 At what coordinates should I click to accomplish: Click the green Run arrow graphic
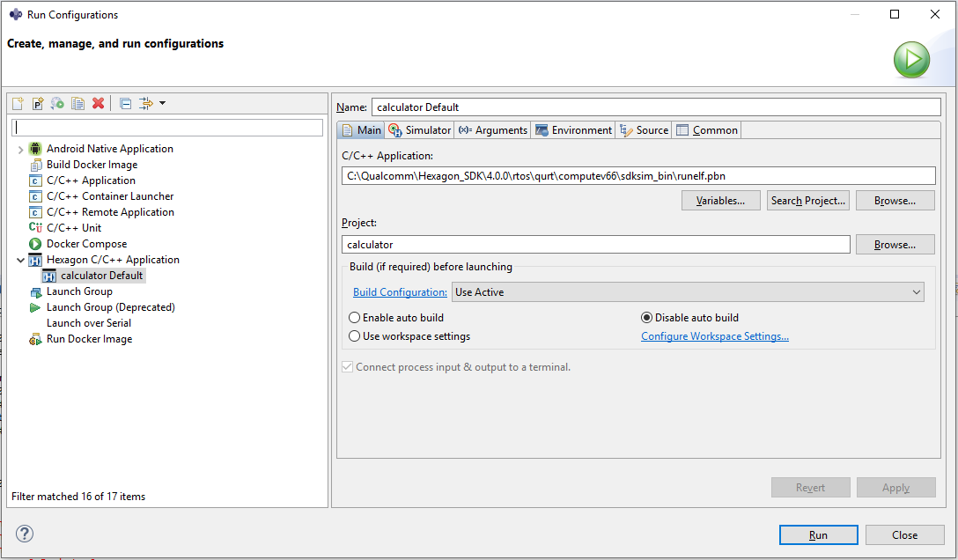click(911, 60)
